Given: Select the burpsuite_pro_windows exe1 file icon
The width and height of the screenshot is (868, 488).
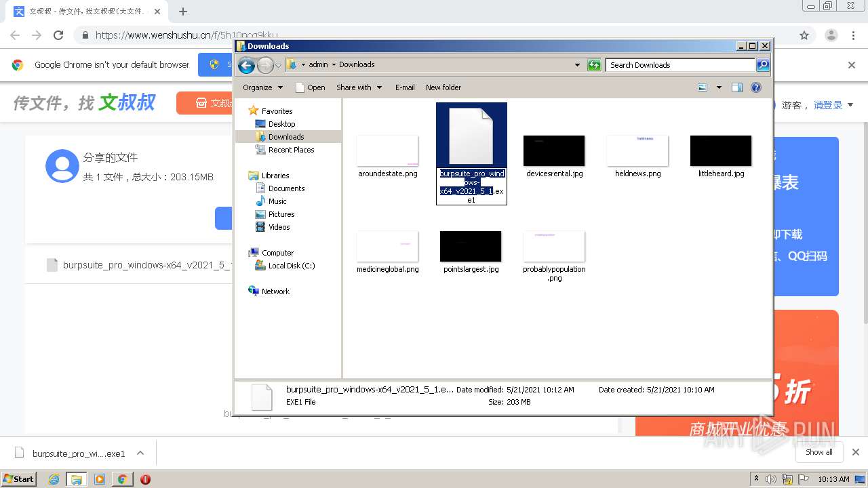Looking at the screenshot, I should coord(471,136).
